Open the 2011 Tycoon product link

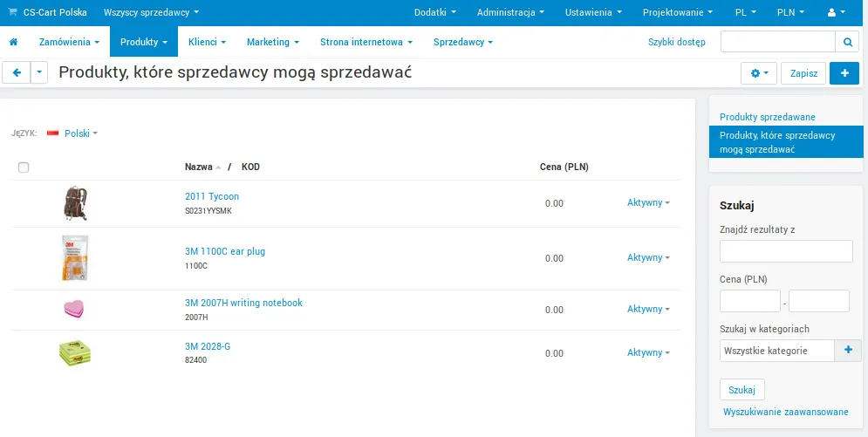click(x=212, y=196)
